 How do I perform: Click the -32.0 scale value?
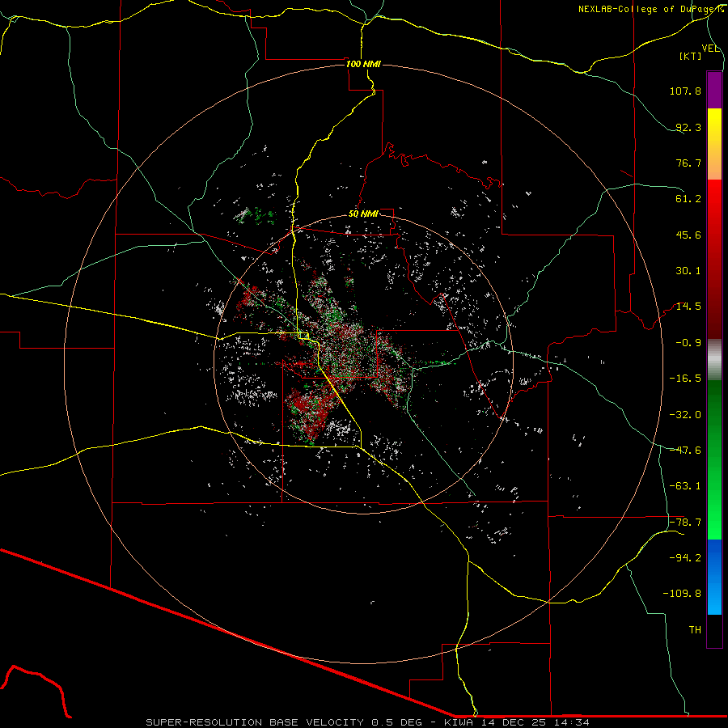[685, 415]
